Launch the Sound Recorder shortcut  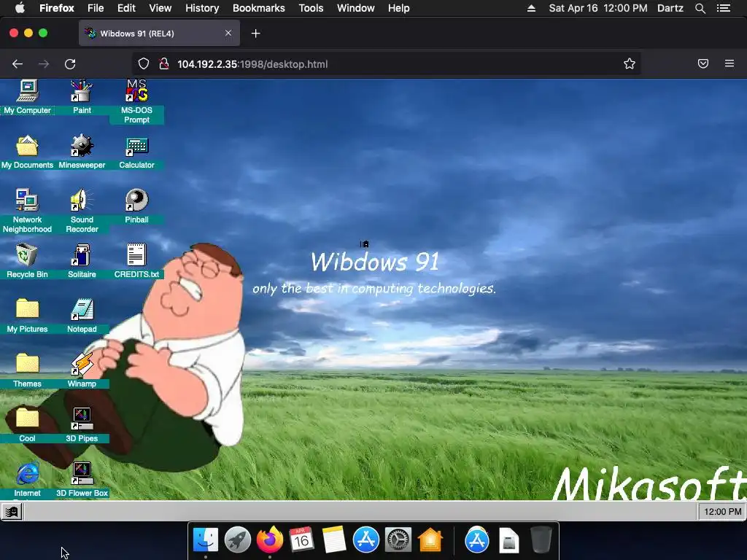(82, 211)
